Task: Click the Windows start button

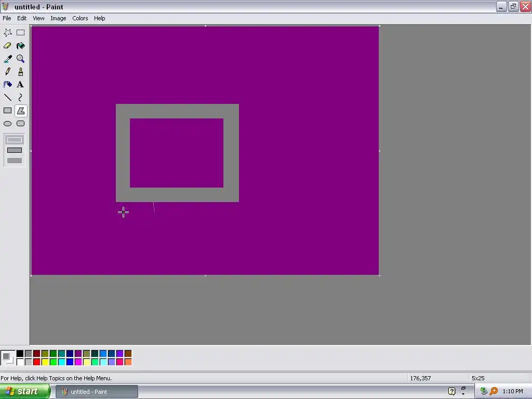Action: coord(25,391)
